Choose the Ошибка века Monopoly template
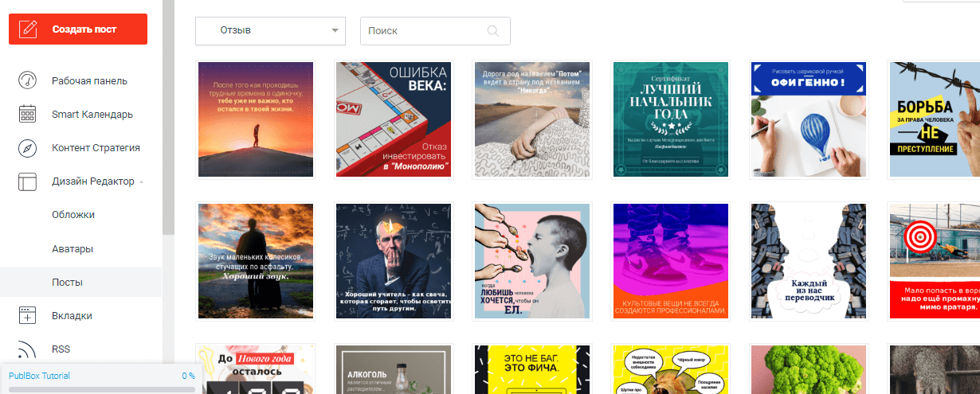 pyautogui.click(x=394, y=119)
